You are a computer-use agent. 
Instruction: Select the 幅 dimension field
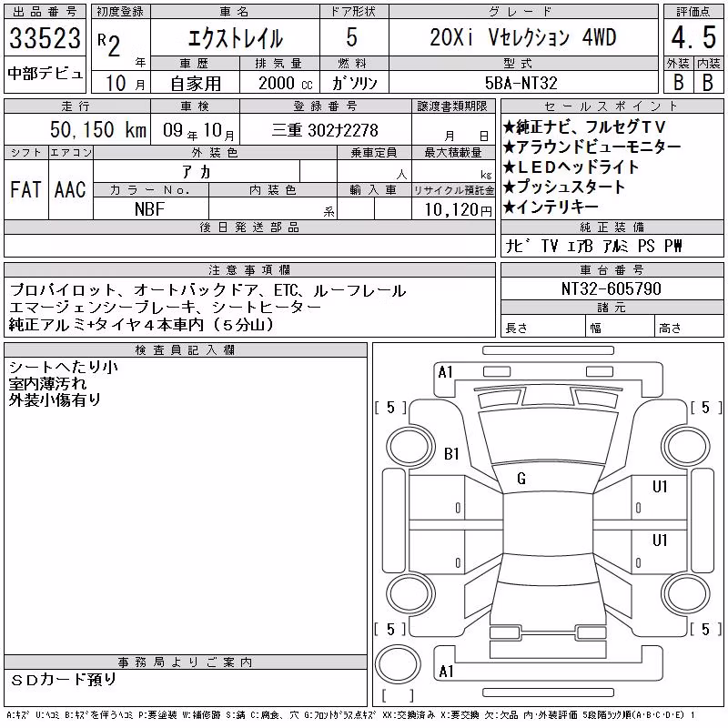pos(620,328)
